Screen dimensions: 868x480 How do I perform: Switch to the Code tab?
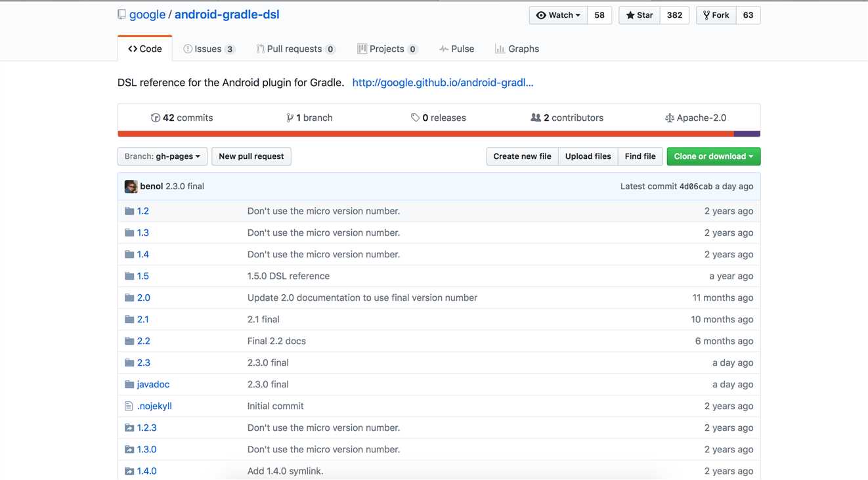click(x=145, y=49)
